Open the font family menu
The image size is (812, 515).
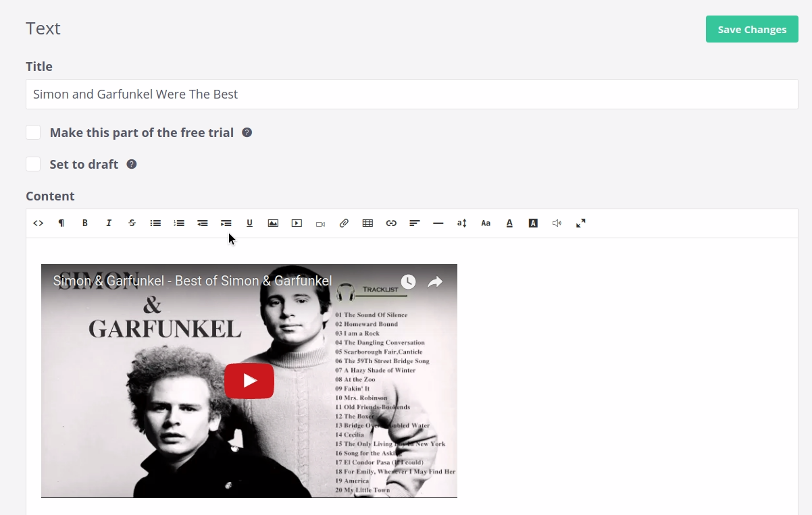pyautogui.click(x=486, y=223)
